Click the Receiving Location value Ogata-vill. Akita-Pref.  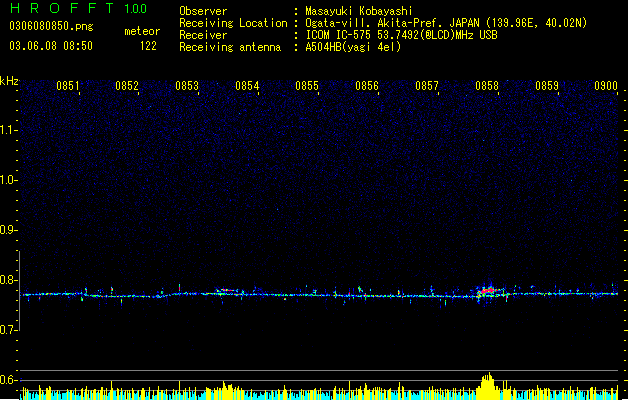[x=375, y=23]
